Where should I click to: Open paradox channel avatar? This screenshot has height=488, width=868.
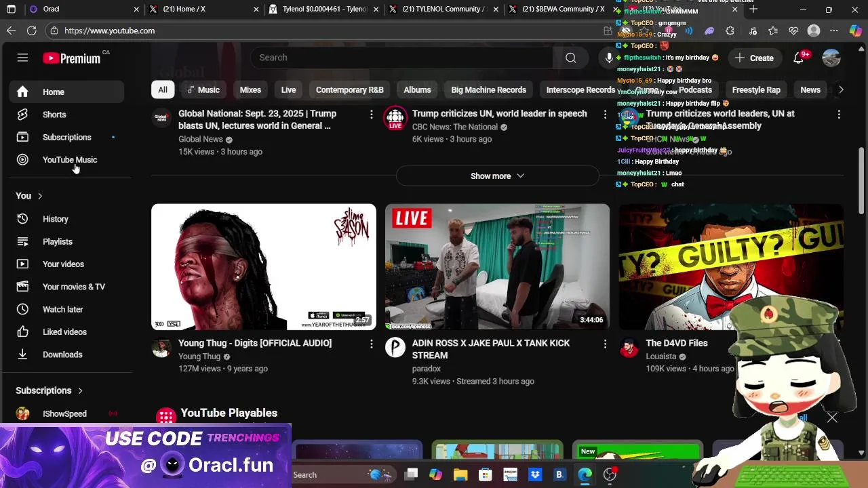(x=395, y=348)
